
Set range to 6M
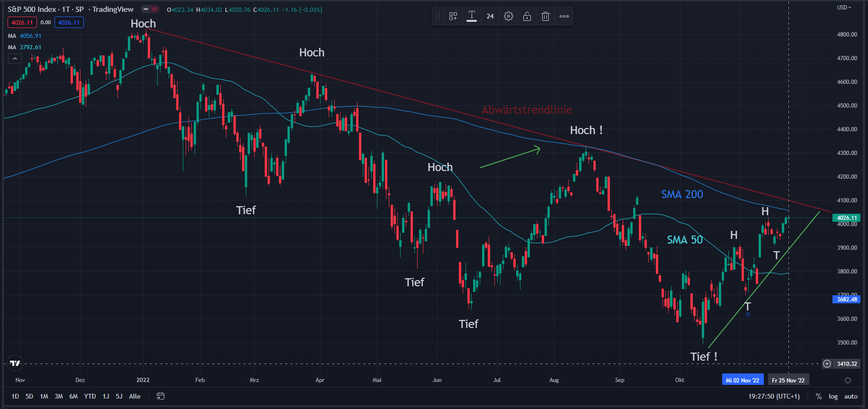coord(73,397)
